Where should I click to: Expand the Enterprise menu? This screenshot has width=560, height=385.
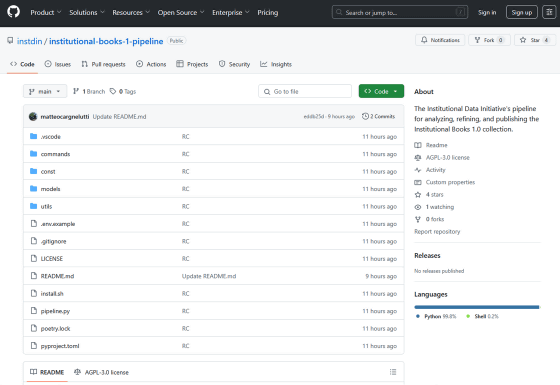230,12
